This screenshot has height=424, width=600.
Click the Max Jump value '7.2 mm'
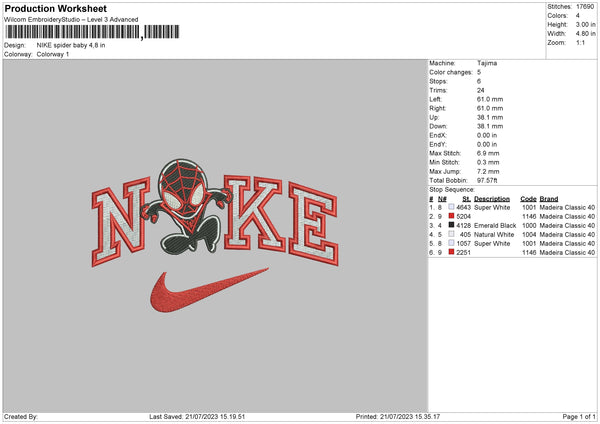tap(488, 171)
